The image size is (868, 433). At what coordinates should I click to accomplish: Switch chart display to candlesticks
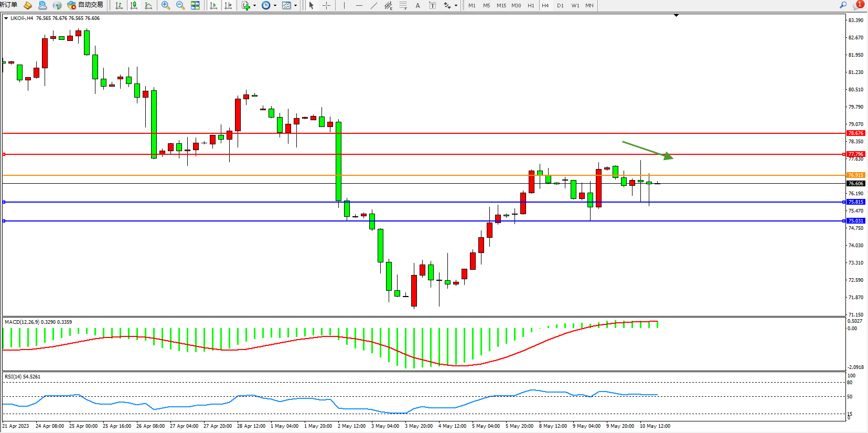click(134, 5)
